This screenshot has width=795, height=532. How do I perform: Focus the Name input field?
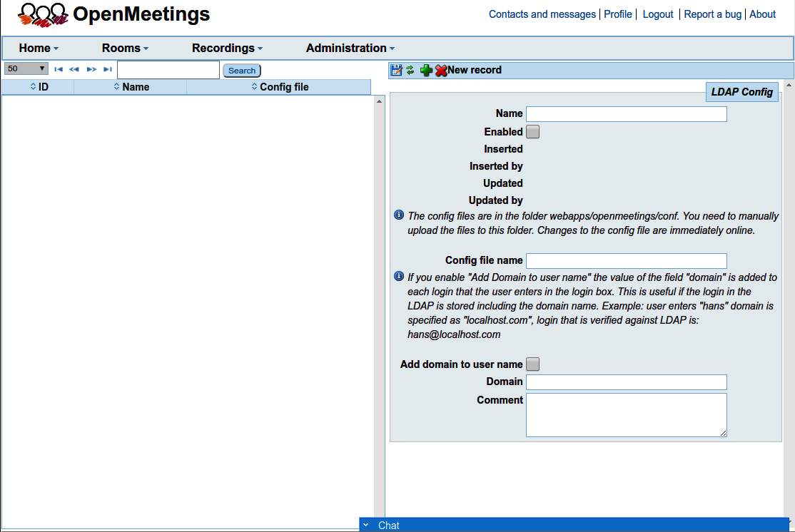coord(626,114)
